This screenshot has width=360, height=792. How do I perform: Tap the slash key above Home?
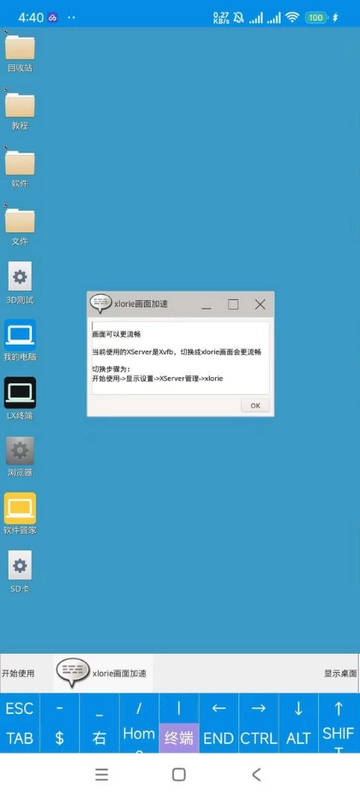139,709
